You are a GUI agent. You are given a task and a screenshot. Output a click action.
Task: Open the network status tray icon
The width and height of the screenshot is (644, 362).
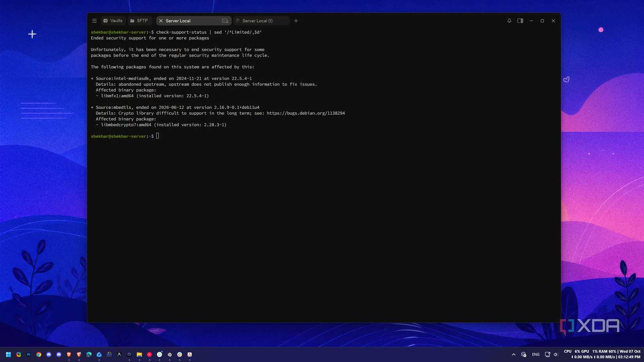point(548,355)
